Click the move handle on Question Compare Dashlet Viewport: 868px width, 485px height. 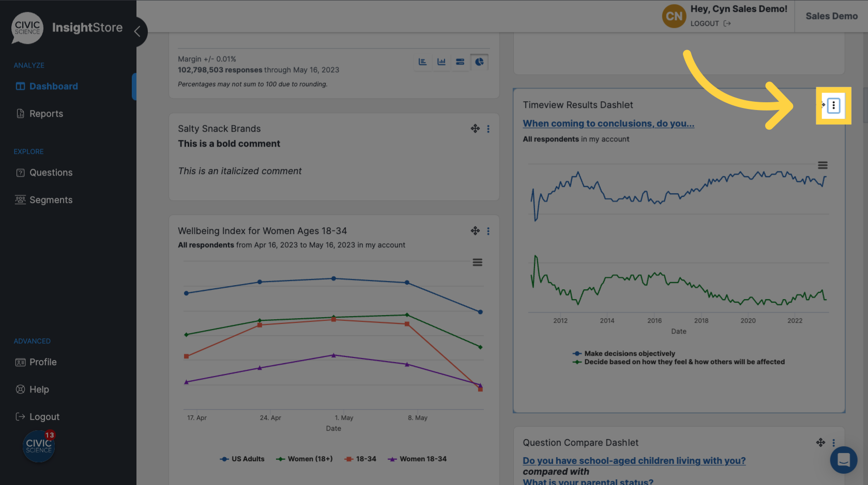[x=820, y=442]
